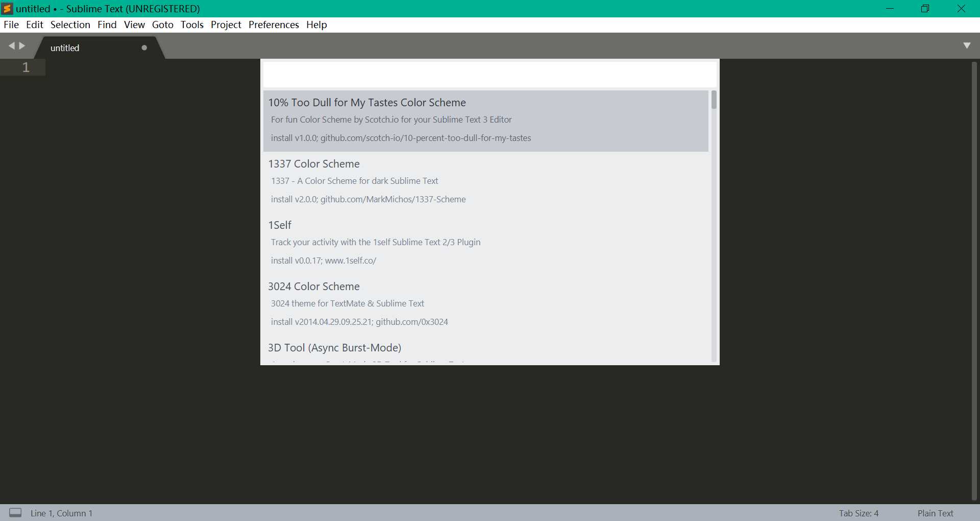Click '3024 theme for TextMate & Sublime Text' description
This screenshot has width=980, height=521.
tap(347, 303)
